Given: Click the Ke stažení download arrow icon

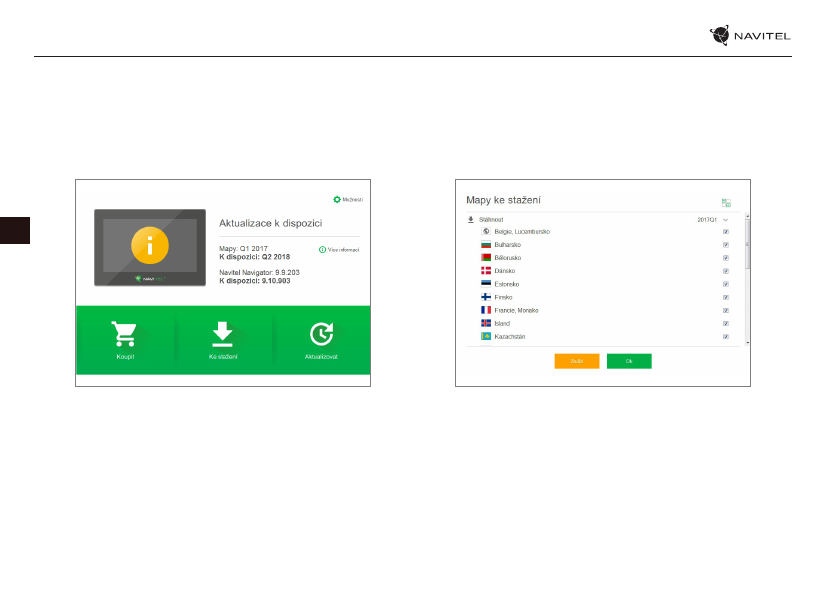Looking at the screenshot, I should point(223,334).
